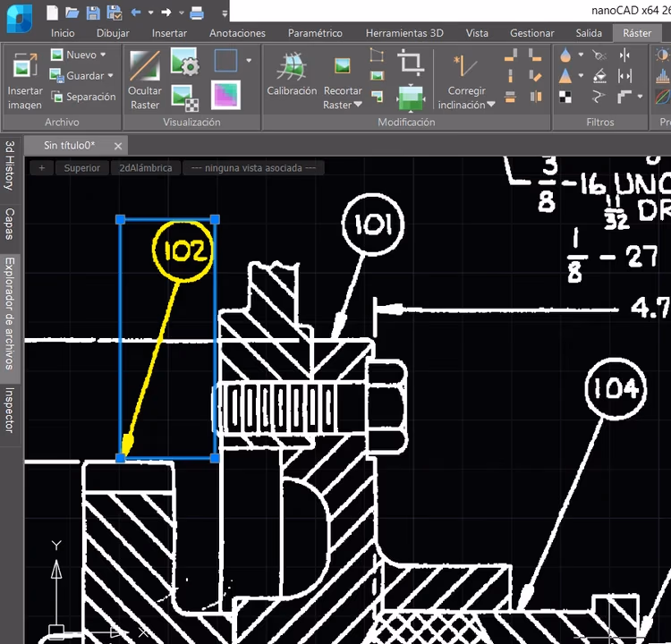Apply the sharpen triangle filter
671x644 pixels.
565,76
